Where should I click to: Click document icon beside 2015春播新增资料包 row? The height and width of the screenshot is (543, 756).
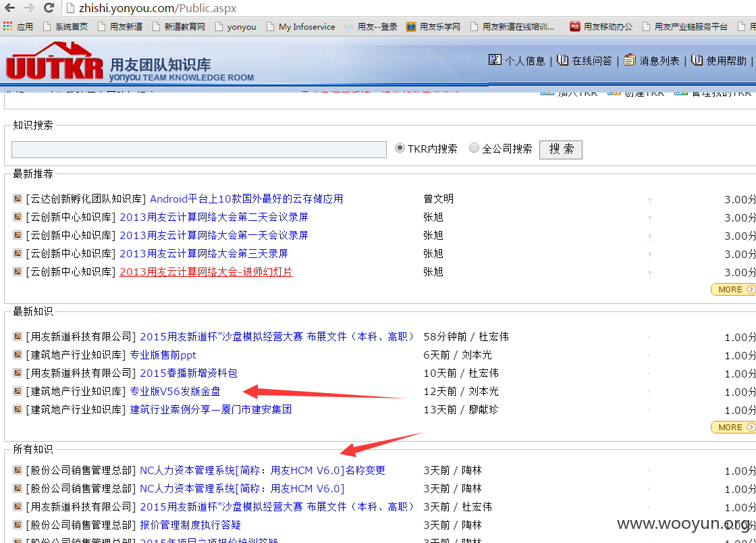(18, 373)
